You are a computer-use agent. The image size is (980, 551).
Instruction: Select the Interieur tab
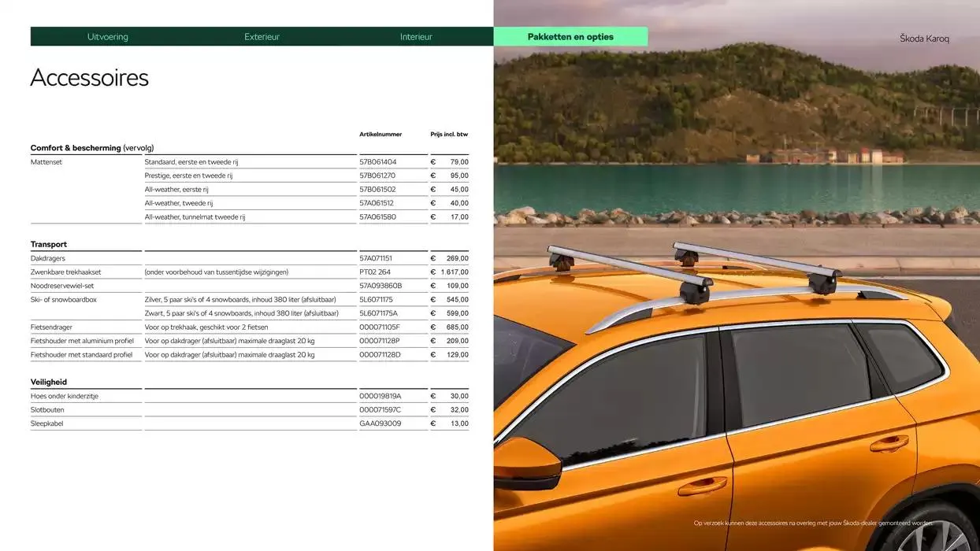(416, 37)
